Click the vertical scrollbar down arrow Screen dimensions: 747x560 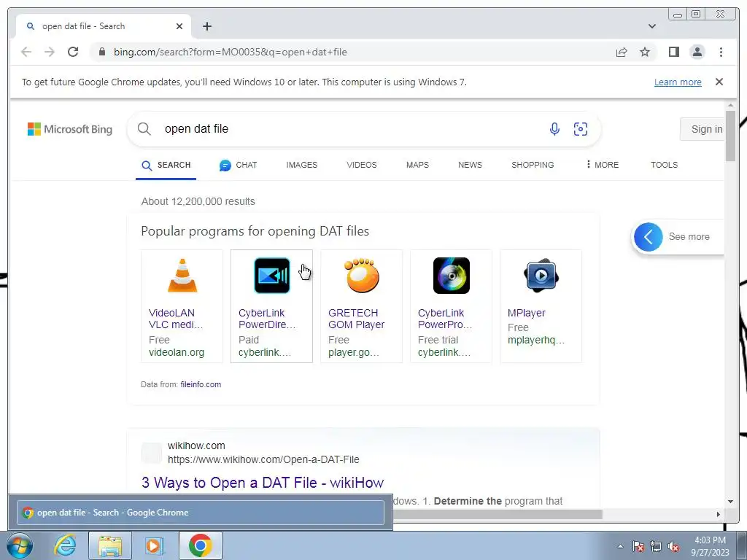[730, 502]
